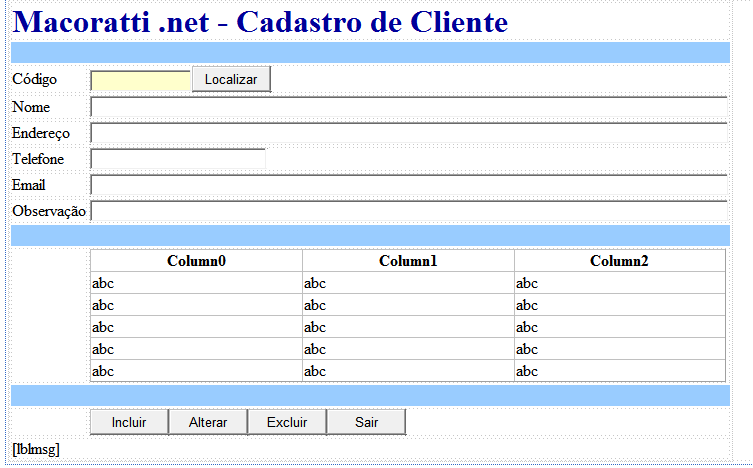Focus the Endereço text field
Screen dimensions: 753x468
coord(409,132)
